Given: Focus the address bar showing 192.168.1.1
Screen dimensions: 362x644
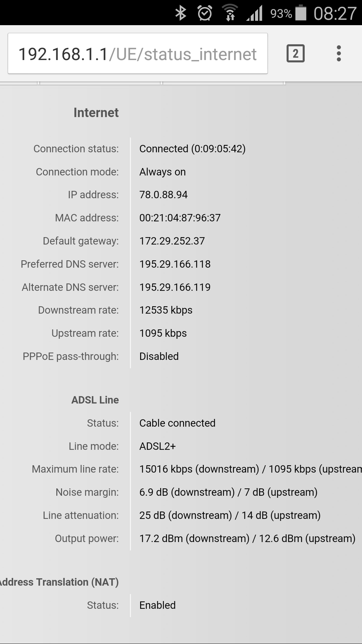Looking at the screenshot, I should coord(137,54).
